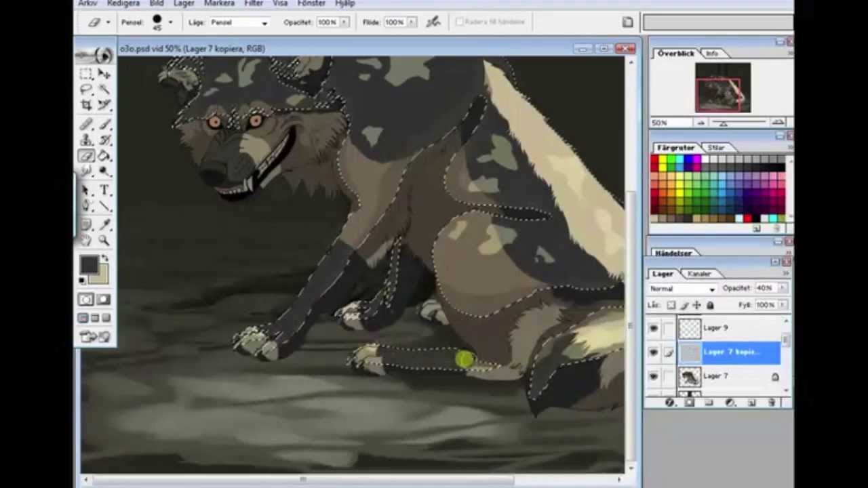This screenshot has height=488, width=868.
Task: Select the Line tool
Action: pyautogui.click(x=104, y=207)
